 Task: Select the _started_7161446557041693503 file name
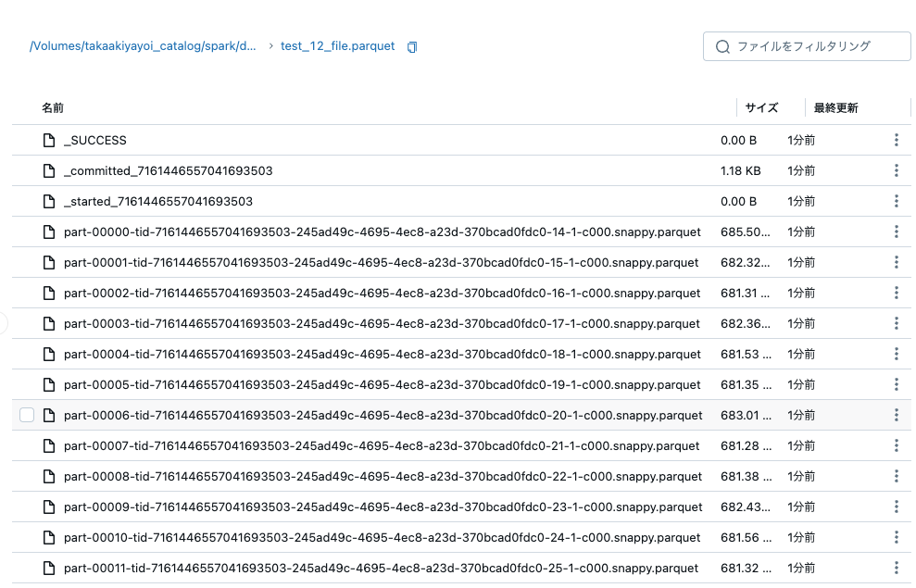(x=158, y=201)
